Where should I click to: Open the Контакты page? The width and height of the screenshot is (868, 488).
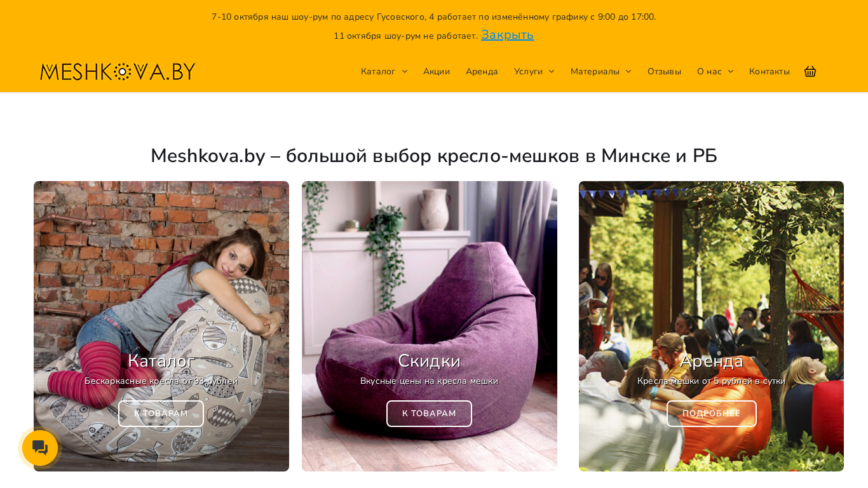tap(769, 71)
